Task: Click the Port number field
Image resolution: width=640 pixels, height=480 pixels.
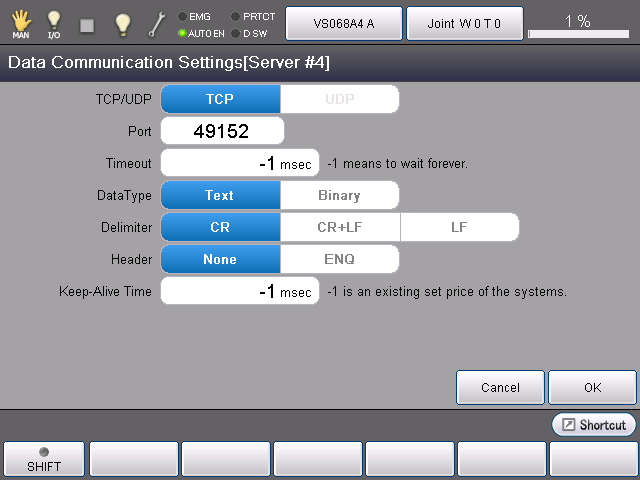Action: click(x=222, y=131)
